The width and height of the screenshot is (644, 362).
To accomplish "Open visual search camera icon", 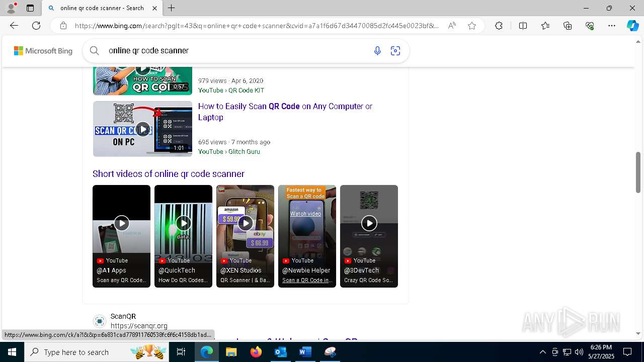I will coord(395,51).
